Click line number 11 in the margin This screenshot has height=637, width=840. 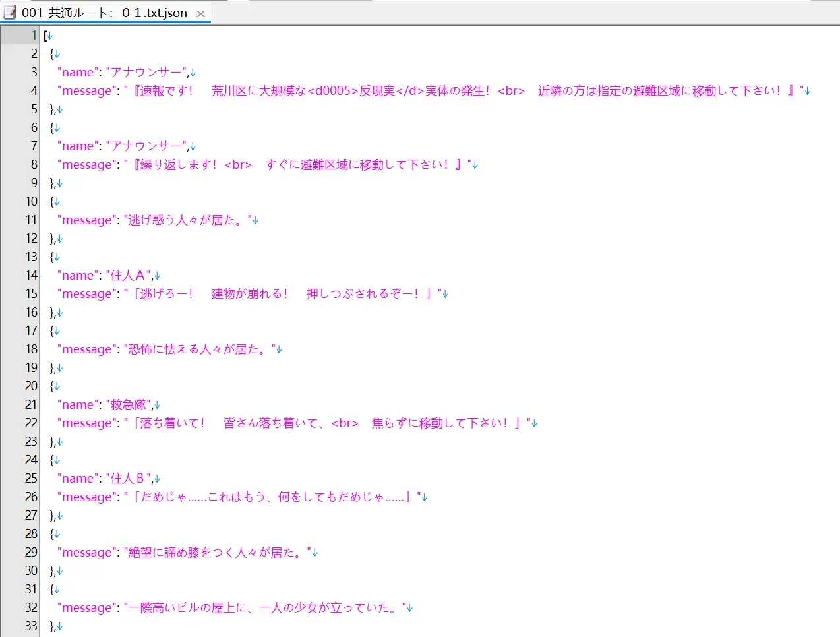click(x=32, y=220)
